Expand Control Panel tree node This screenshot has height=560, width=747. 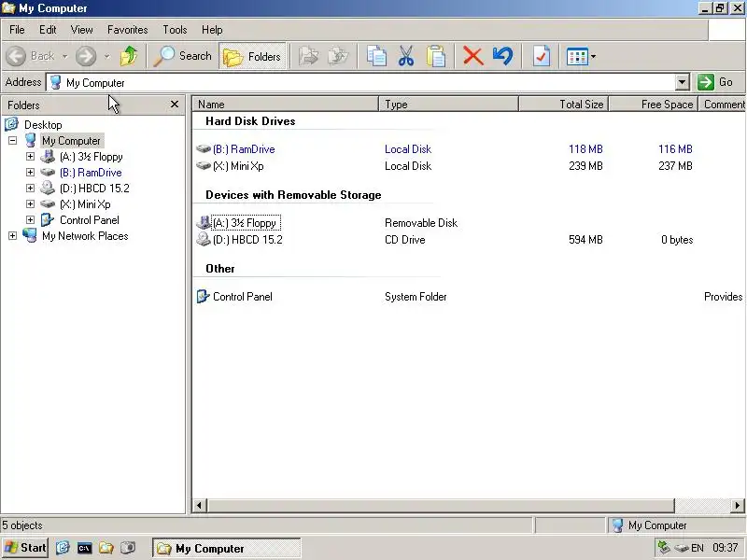tap(30, 219)
